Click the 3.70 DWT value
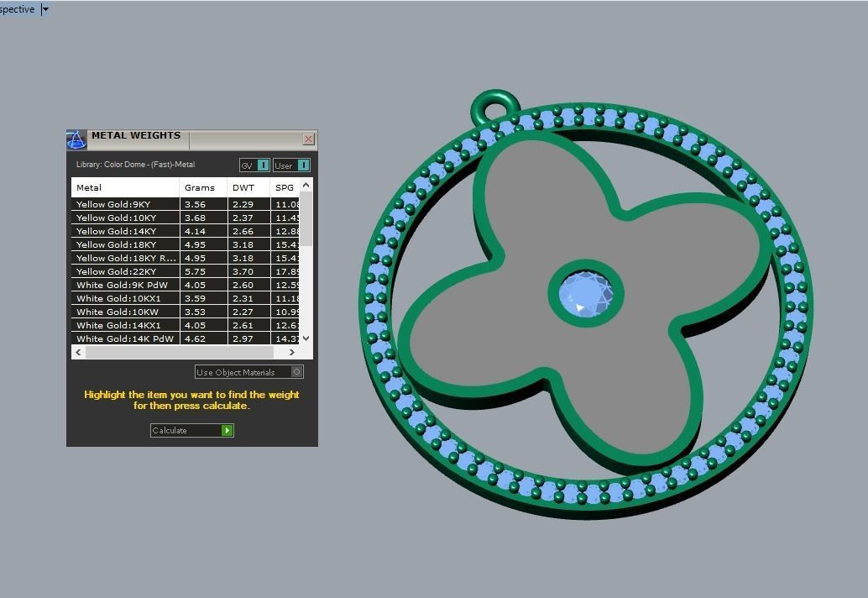Viewport: 868px width, 598px height. [243, 271]
